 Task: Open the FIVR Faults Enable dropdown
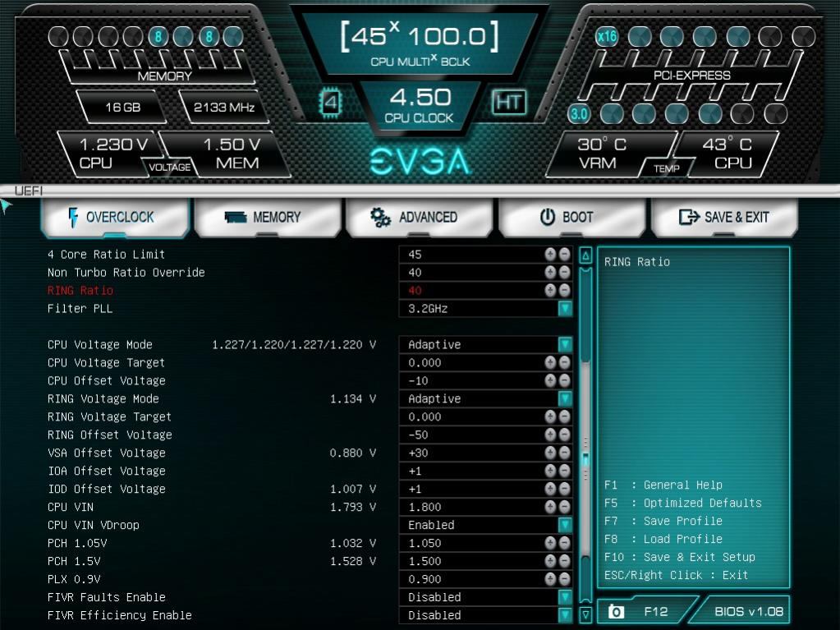[x=565, y=597]
